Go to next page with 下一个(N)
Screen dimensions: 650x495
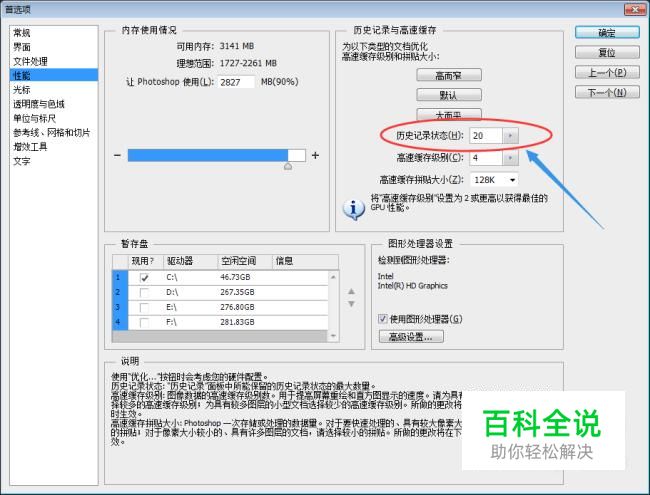point(607,92)
